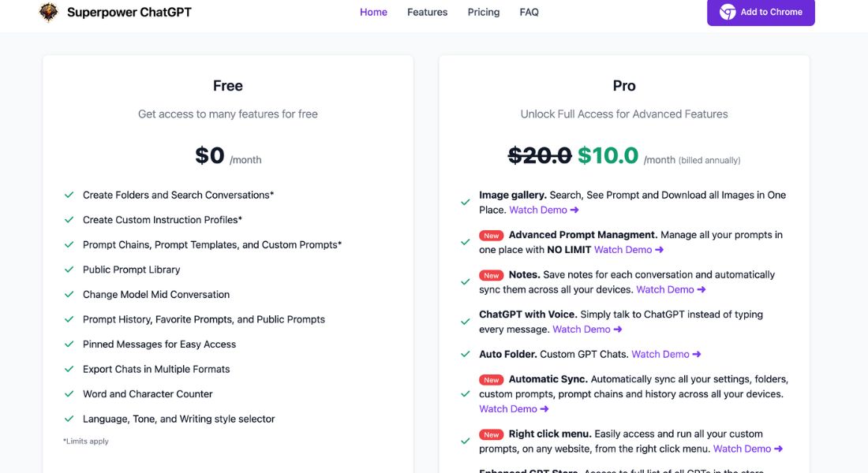The width and height of the screenshot is (868, 473).
Task: Go to the Pricing nav item
Action: pos(484,12)
